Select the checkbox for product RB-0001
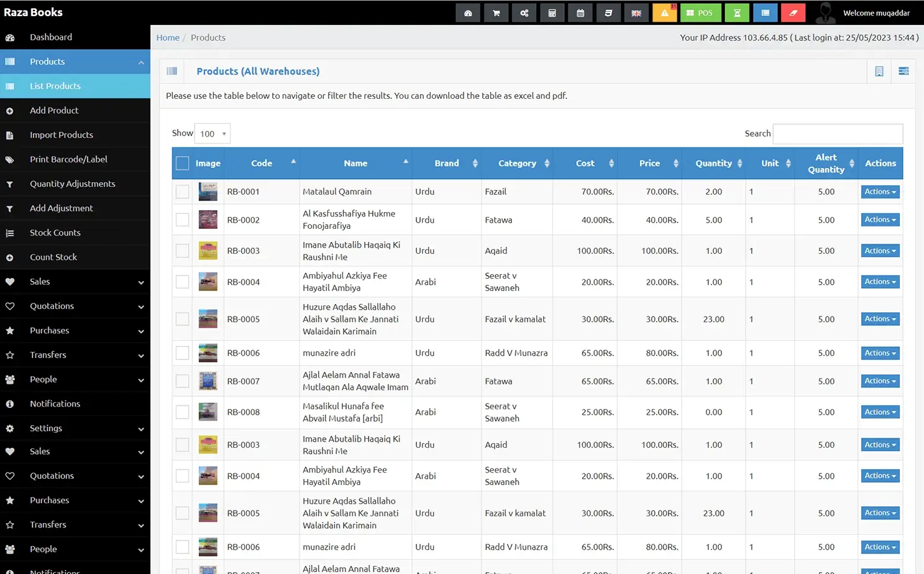 click(182, 192)
